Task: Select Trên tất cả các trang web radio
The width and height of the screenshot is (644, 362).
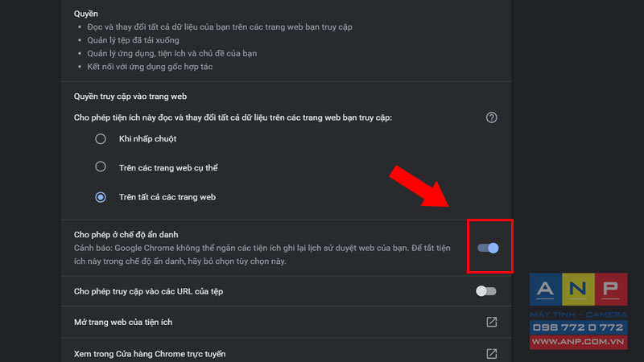Action: click(101, 197)
